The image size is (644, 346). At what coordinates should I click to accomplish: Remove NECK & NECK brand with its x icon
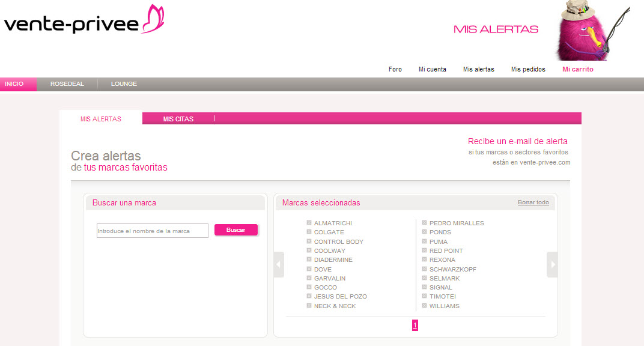(309, 305)
